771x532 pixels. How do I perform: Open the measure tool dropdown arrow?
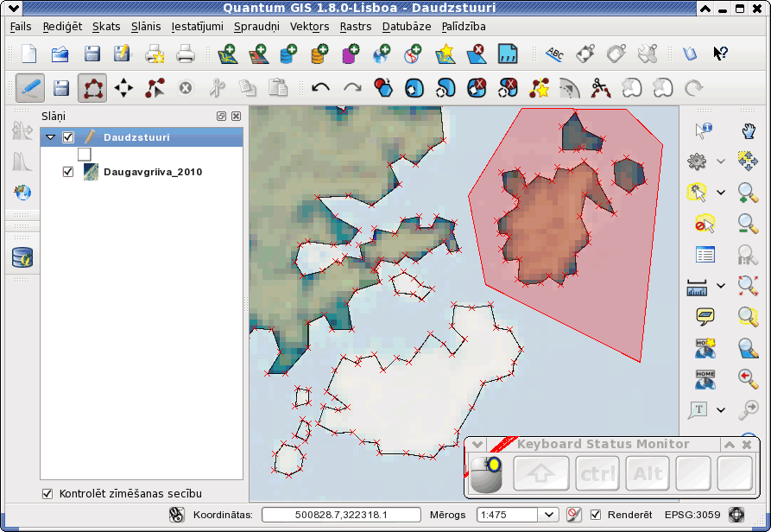(720, 285)
